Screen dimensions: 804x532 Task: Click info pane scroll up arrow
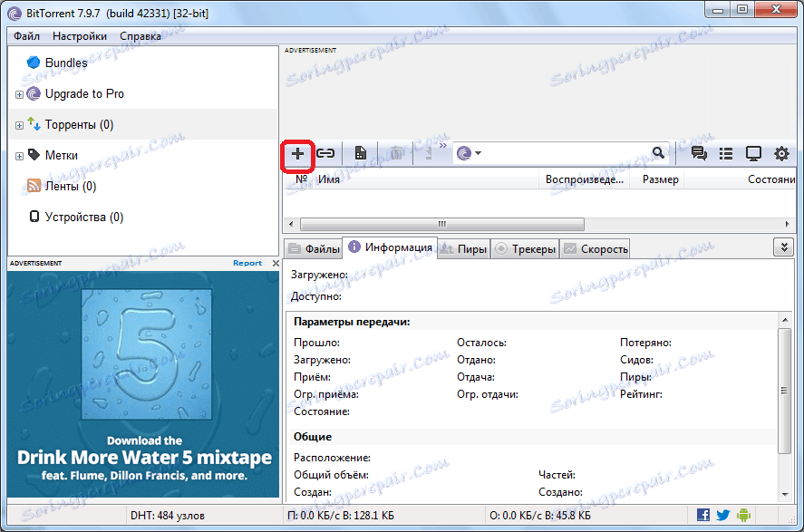coord(785,320)
